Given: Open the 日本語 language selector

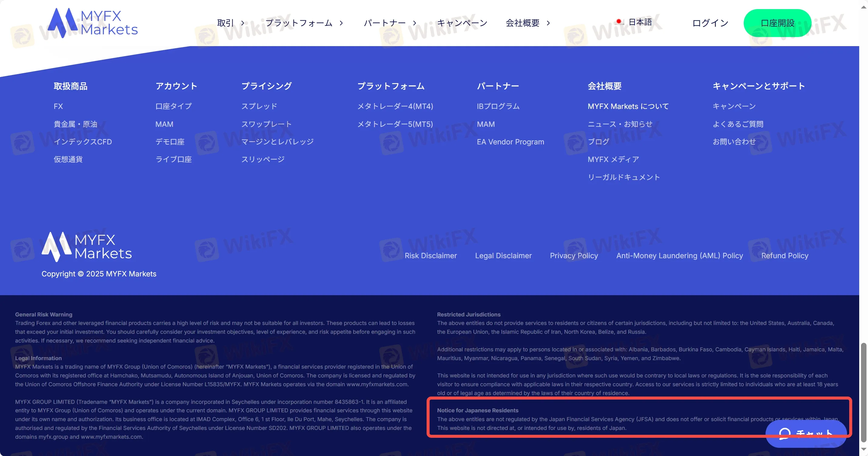Looking at the screenshot, I should 634,22.
